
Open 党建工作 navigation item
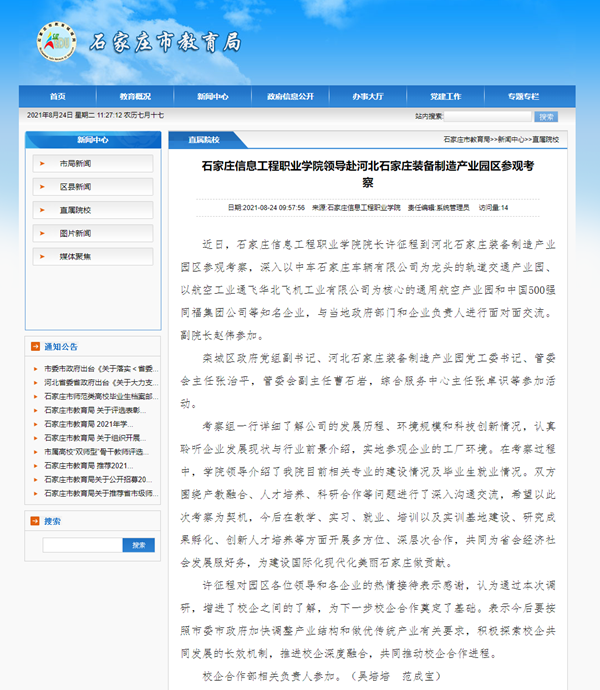click(x=445, y=97)
